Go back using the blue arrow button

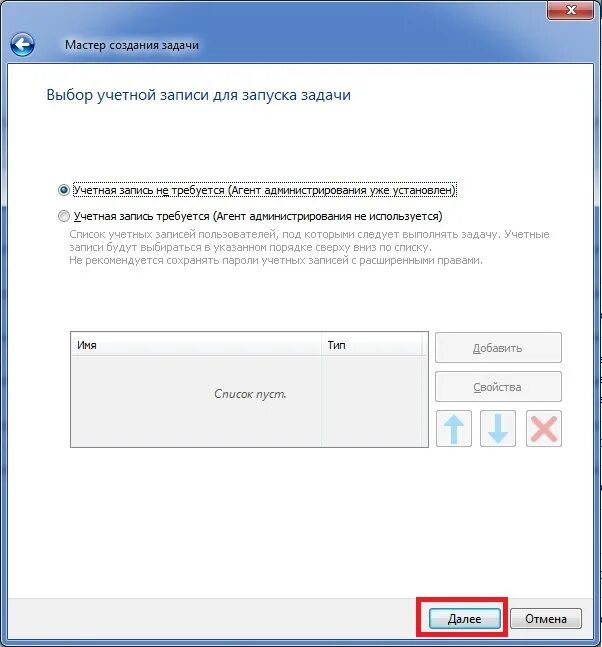click(x=22, y=45)
